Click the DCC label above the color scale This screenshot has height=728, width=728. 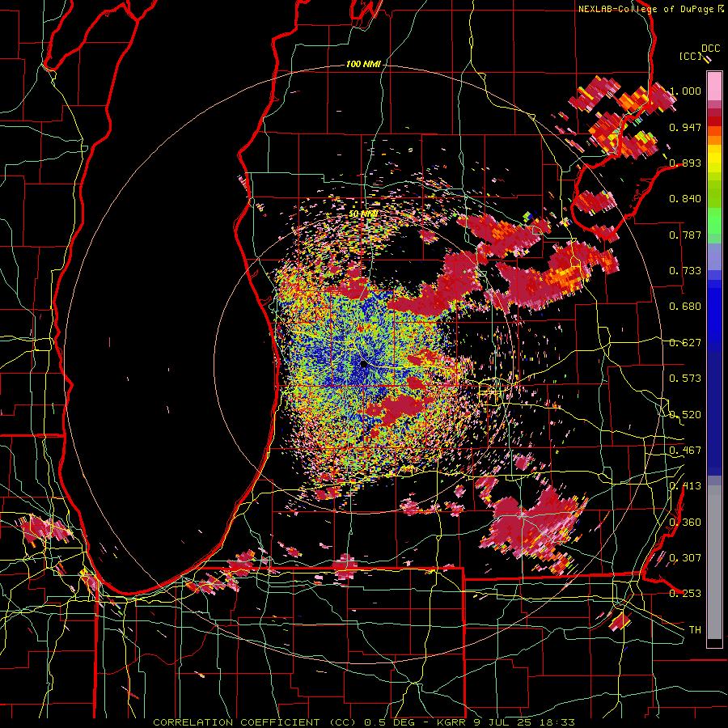[x=710, y=49]
